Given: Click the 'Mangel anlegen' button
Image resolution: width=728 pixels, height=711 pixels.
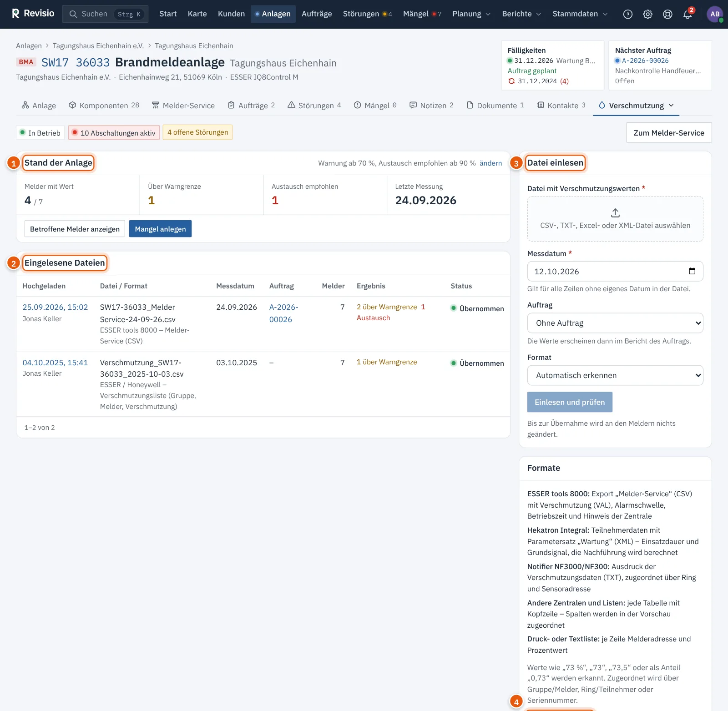Looking at the screenshot, I should pos(160,229).
